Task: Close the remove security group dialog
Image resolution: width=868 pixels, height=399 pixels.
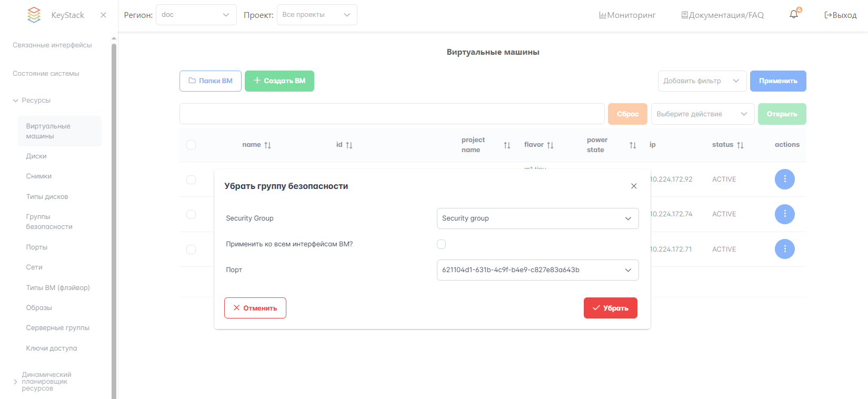Action: (x=634, y=186)
